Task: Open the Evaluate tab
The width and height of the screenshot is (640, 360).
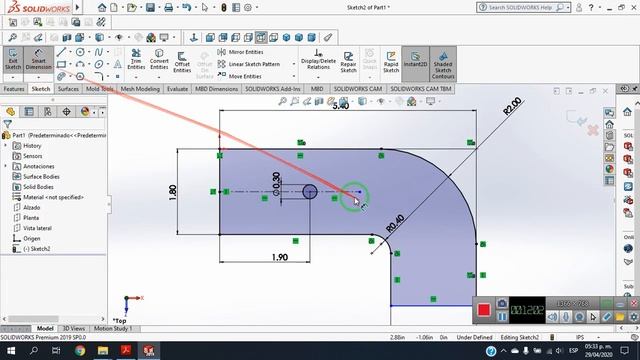Action: [177, 89]
